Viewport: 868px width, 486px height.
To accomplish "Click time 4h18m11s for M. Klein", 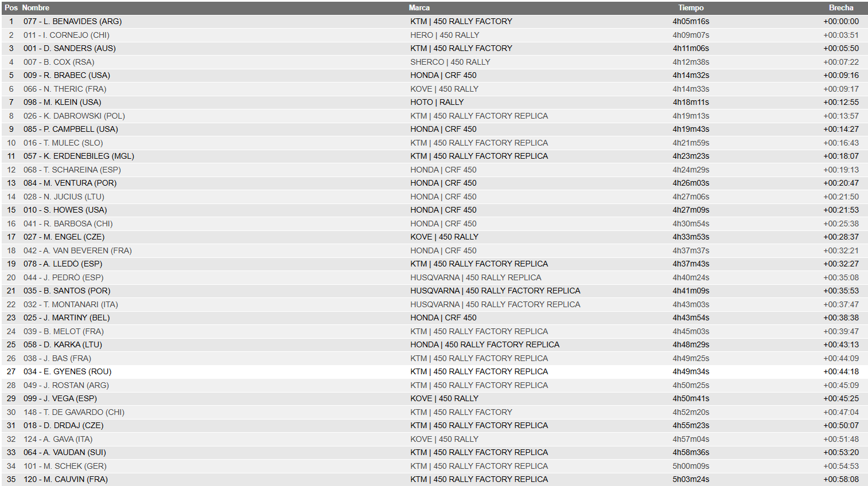I will tap(691, 102).
